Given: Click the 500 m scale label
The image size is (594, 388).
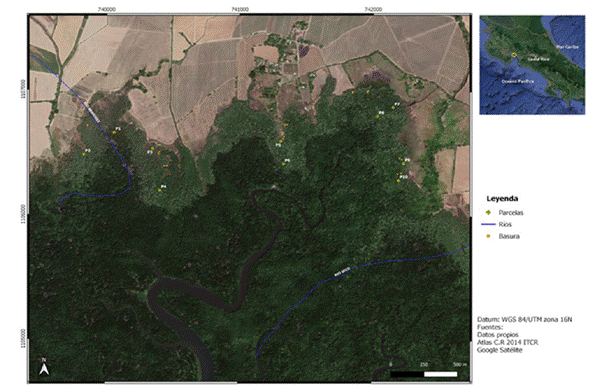Looking at the screenshot, I should [460, 365].
